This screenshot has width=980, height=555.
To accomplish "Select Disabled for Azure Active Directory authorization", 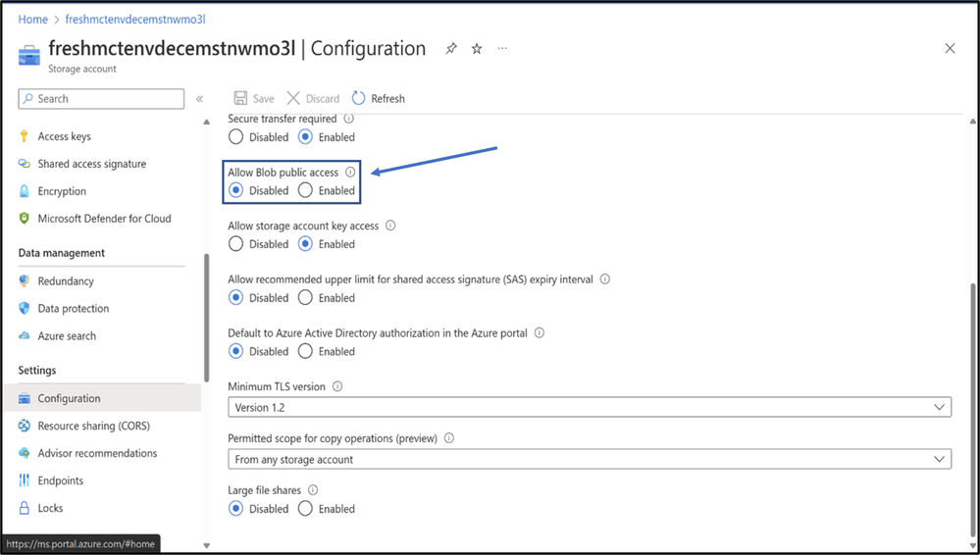I will click(235, 351).
